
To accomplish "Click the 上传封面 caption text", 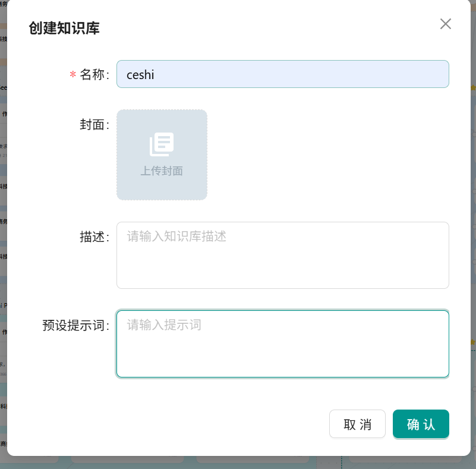I will 161,171.
